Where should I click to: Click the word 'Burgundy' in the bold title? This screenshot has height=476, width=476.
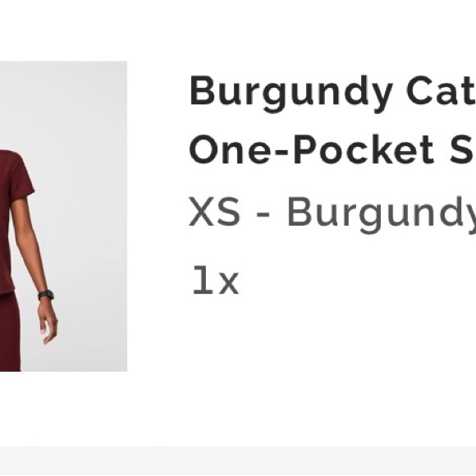pyautogui.click(x=291, y=94)
